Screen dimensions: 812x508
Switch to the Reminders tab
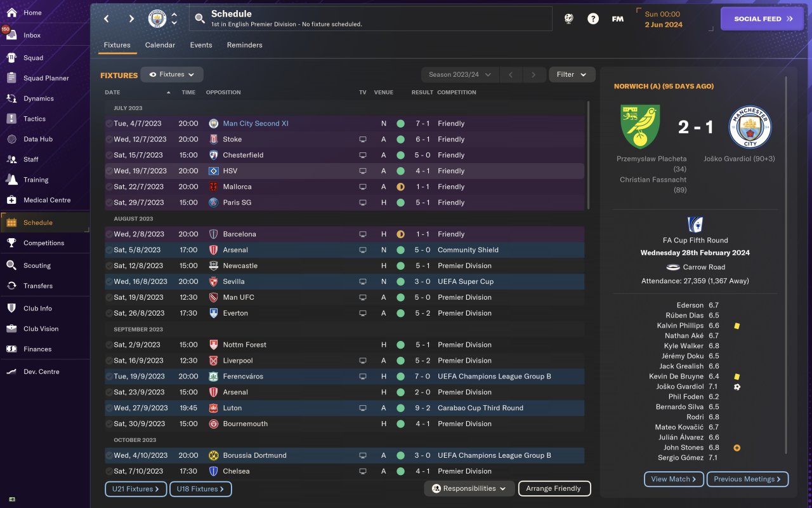pyautogui.click(x=244, y=45)
